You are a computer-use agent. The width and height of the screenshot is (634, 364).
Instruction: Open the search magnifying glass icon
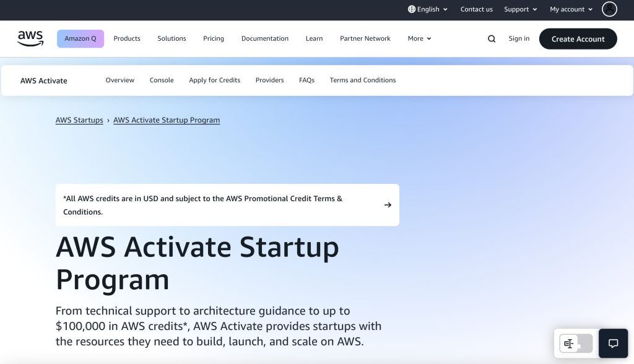pos(491,38)
